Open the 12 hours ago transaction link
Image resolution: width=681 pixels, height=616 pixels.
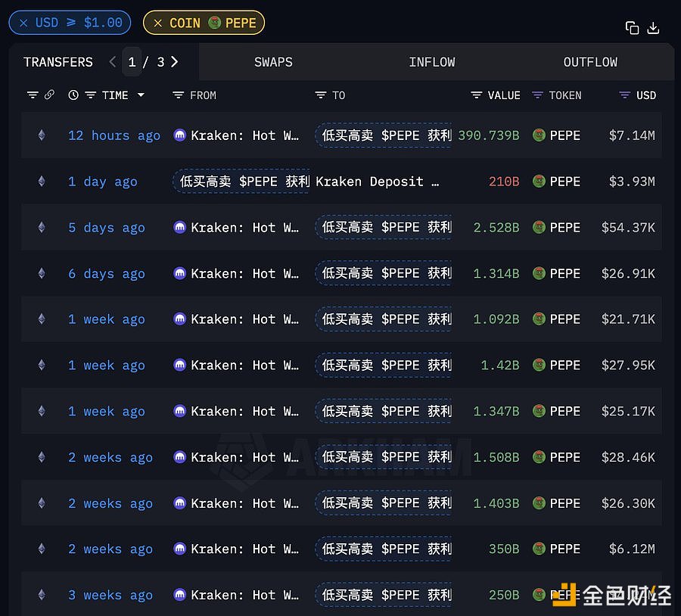pyautogui.click(x=114, y=135)
